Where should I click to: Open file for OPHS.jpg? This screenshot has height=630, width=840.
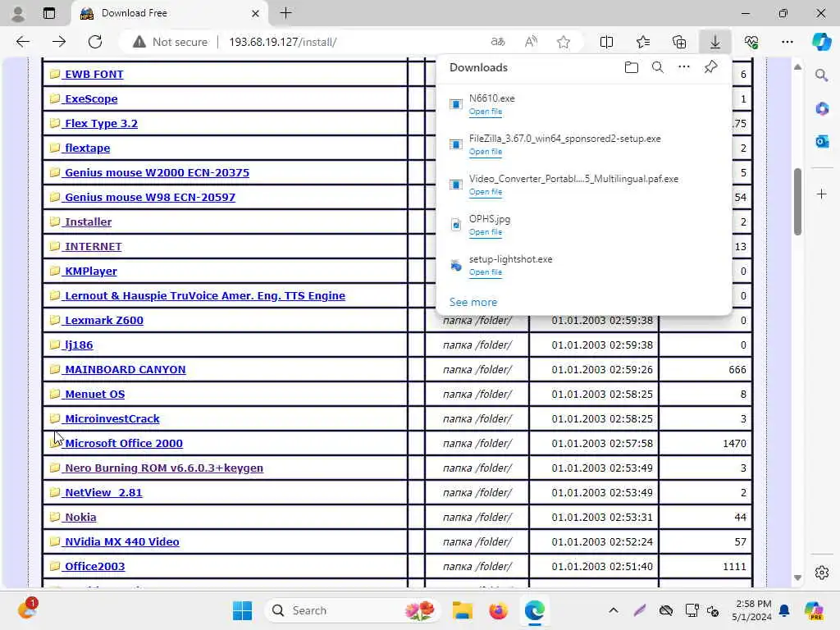tap(486, 232)
